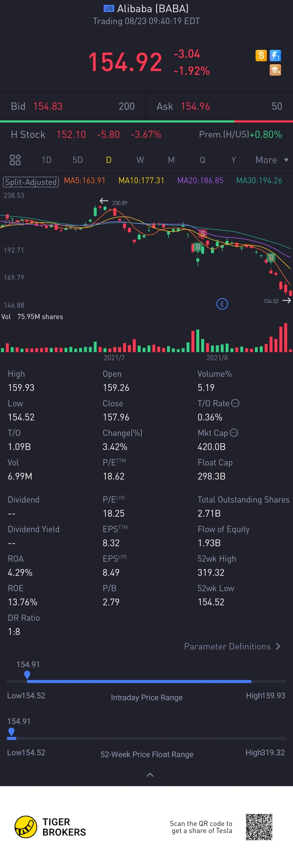Scan the Tesla share QR code
This screenshot has width=293, height=868.
tap(259, 827)
